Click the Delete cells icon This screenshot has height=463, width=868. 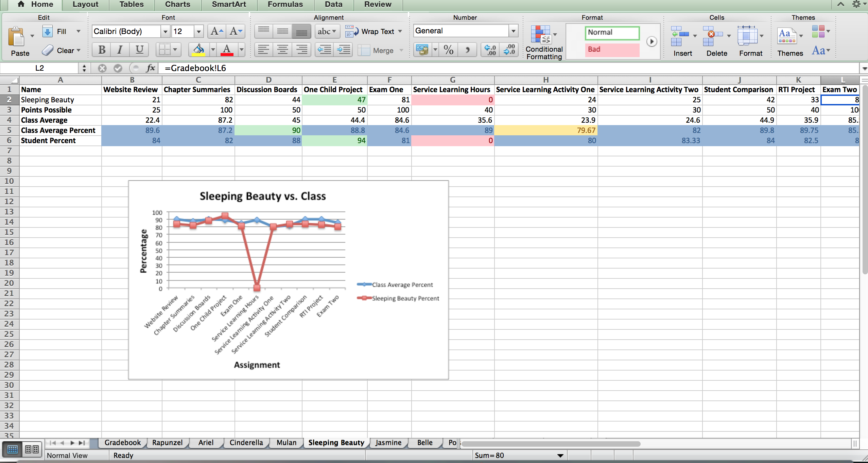point(712,36)
